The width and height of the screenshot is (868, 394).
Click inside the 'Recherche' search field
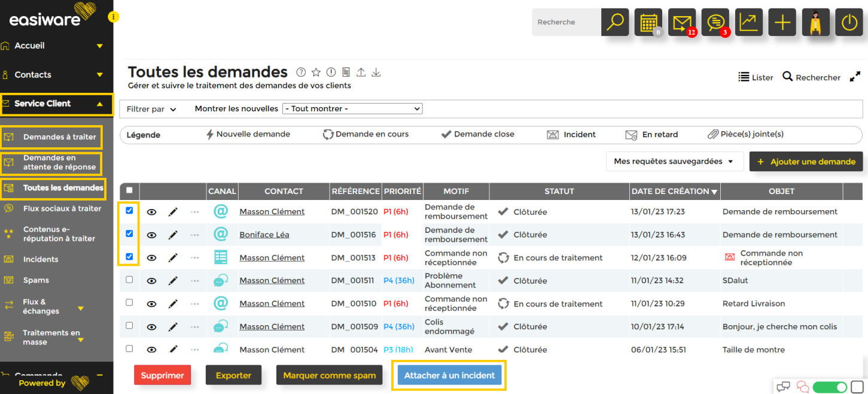(x=566, y=22)
